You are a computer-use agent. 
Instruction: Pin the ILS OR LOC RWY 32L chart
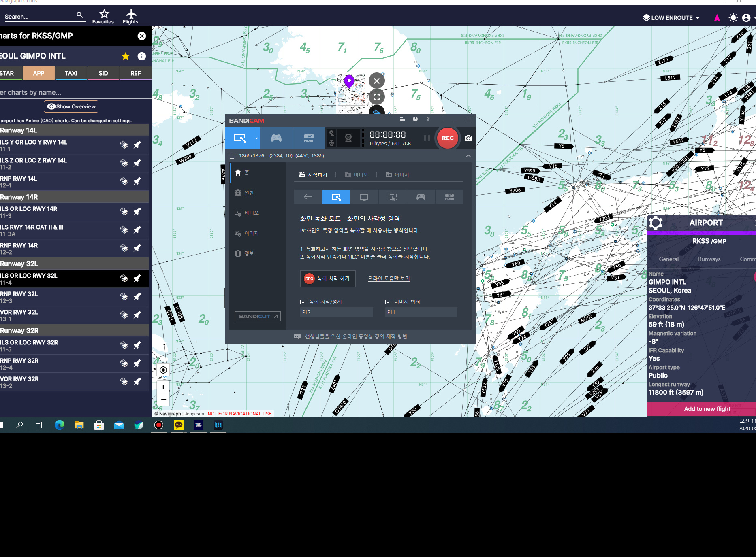pos(137,278)
